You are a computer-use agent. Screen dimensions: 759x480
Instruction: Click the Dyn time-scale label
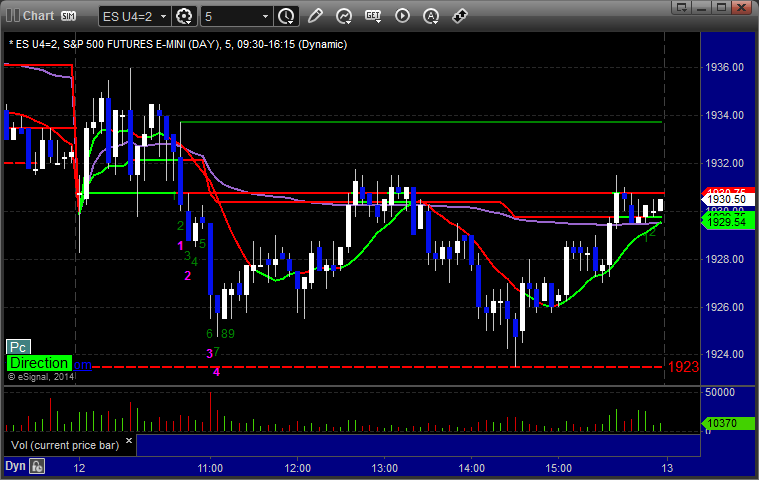tap(15, 466)
